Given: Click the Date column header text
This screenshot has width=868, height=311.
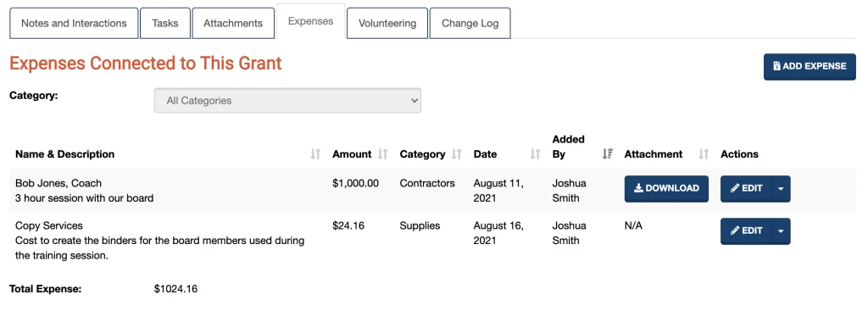Looking at the screenshot, I should coord(485,154).
